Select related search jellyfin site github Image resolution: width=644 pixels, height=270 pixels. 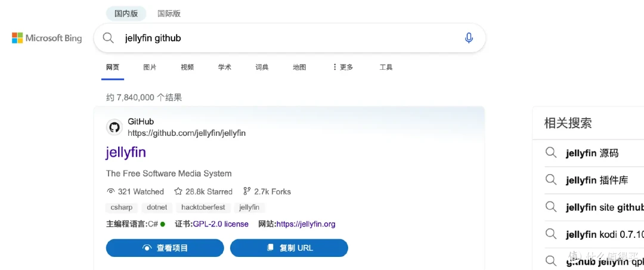(605, 207)
